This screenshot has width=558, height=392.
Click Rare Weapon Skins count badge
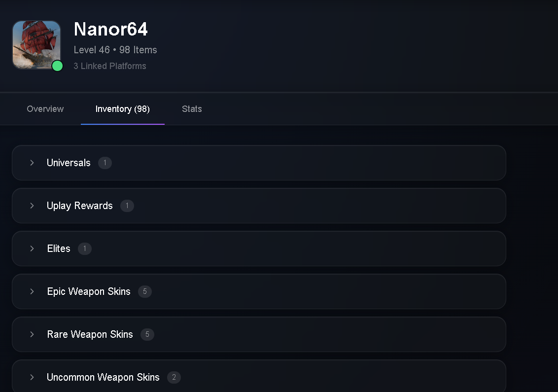point(147,334)
